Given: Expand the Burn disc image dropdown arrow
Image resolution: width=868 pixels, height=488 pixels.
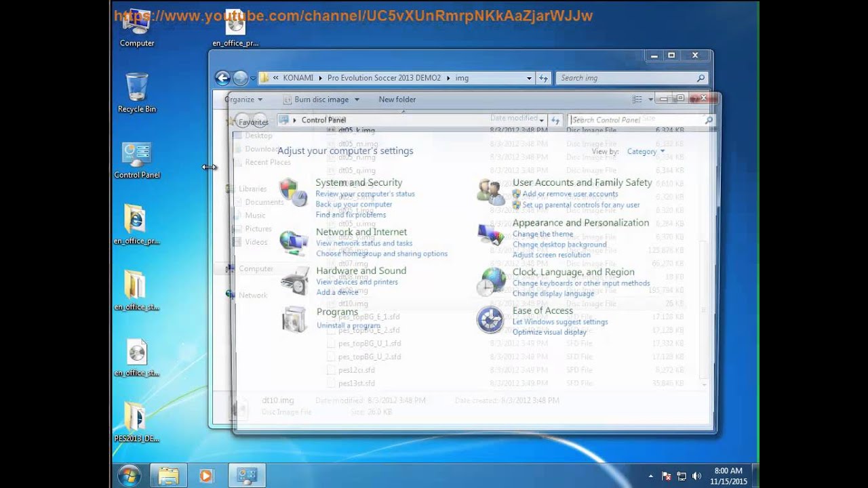Looking at the screenshot, I should coord(357,100).
